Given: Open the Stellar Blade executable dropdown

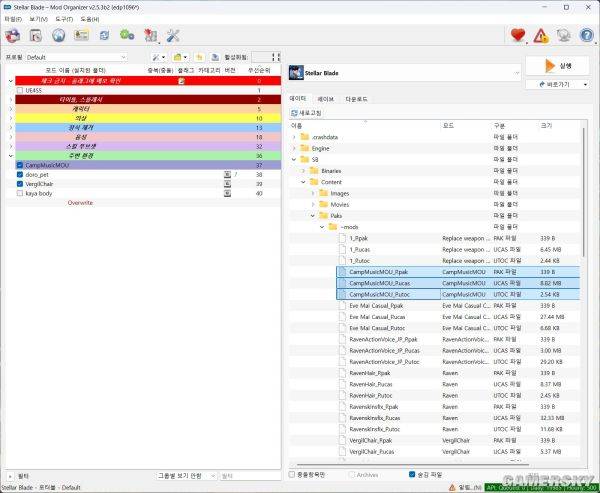Looking at the screenshot, I should click(x=404, y=73).
